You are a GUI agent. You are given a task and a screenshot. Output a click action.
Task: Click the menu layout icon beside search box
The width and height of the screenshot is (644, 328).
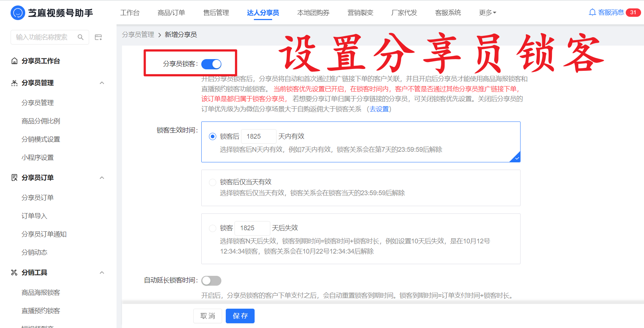click(x=98, y=37)
